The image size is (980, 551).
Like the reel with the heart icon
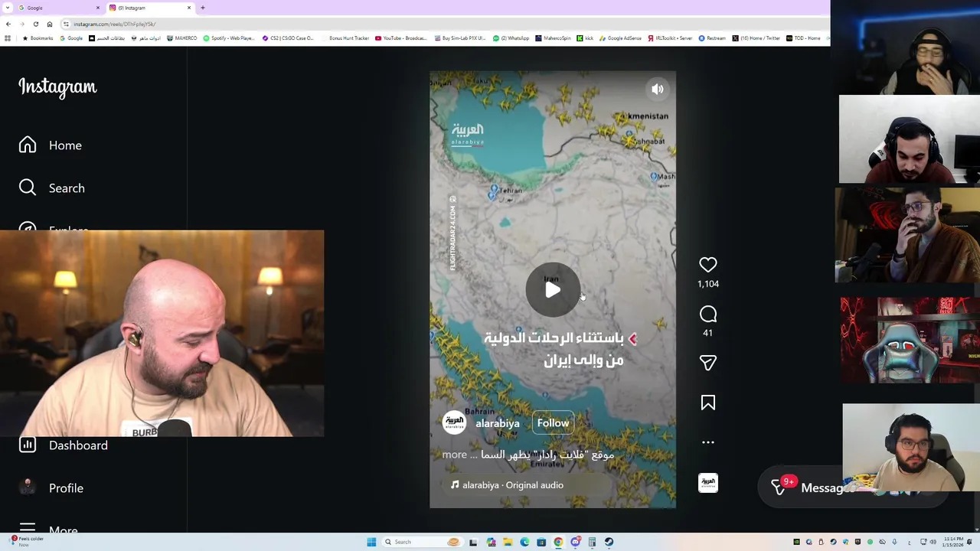708,265
